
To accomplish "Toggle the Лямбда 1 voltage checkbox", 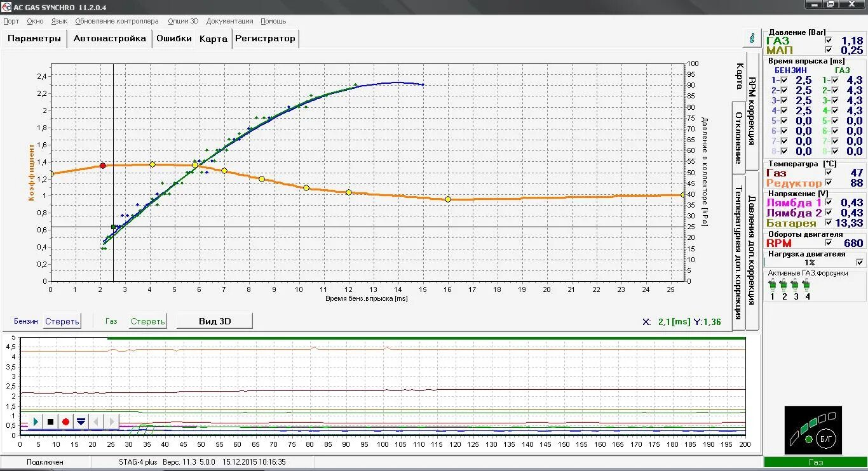I will pyautogui.click(x=829, y=202).
